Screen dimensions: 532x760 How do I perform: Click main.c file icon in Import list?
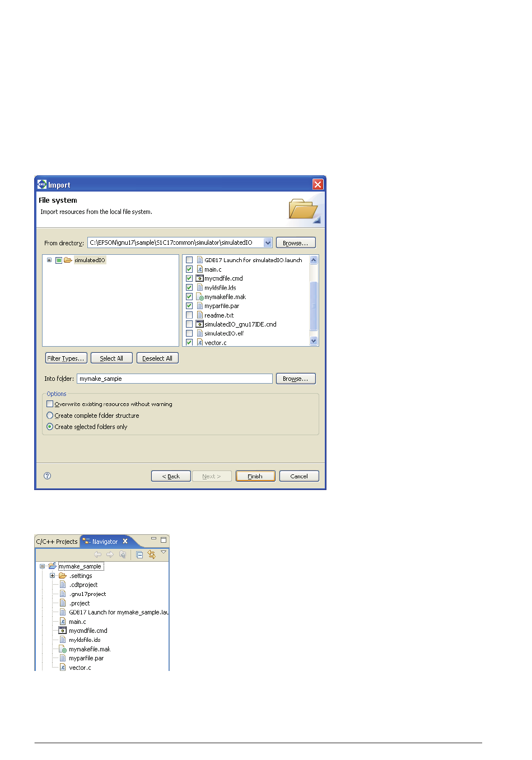coord(199,269)
